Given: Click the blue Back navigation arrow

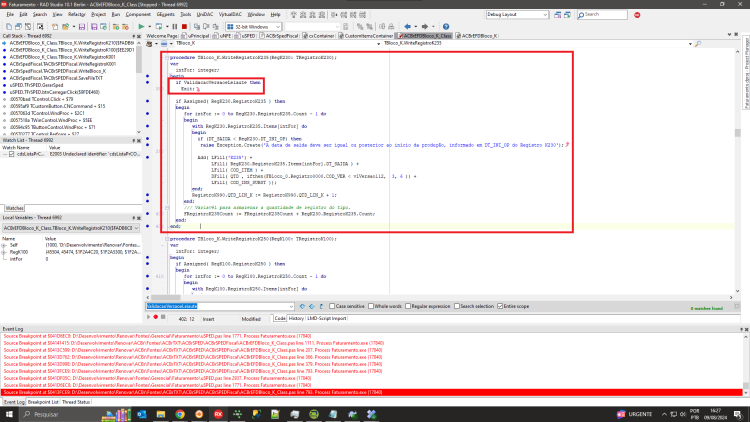Looking at the screenshot, I should [x=407, y=27].
